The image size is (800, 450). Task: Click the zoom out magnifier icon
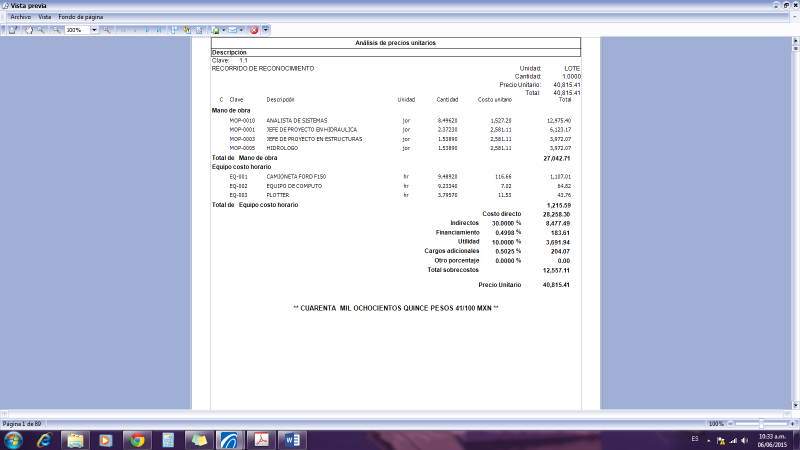[56, 30]
